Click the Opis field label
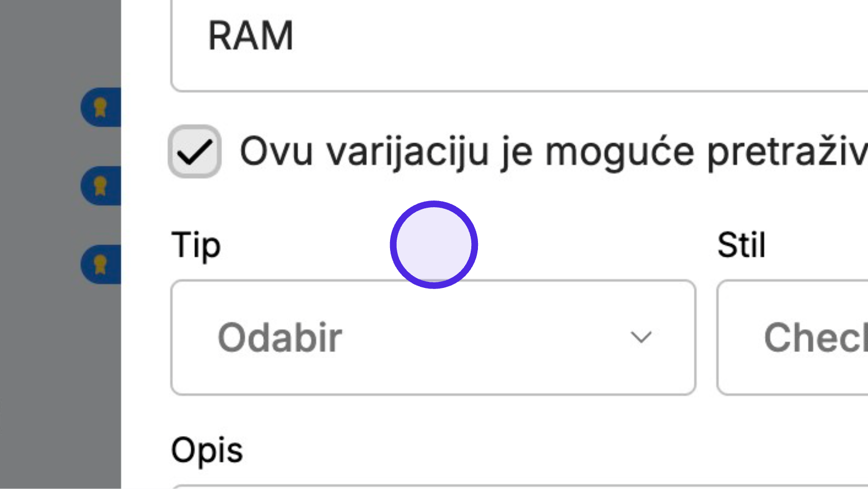The image size is (868, 489). pos(207,451)
